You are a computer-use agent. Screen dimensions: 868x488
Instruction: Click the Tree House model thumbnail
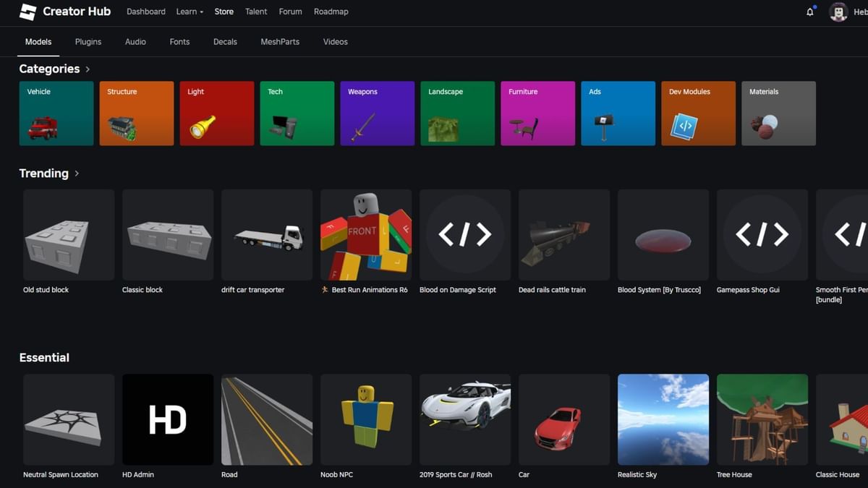tap(762, 419)
